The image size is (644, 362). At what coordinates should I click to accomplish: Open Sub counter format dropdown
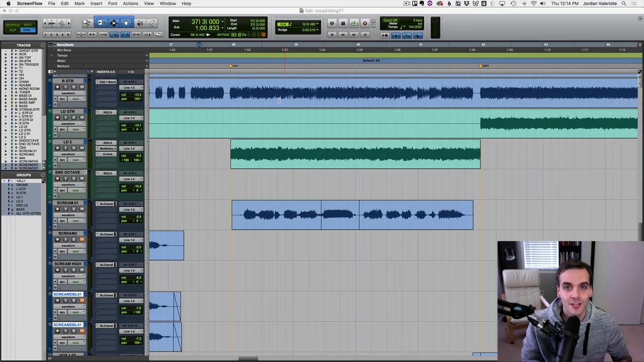(223, 28)
